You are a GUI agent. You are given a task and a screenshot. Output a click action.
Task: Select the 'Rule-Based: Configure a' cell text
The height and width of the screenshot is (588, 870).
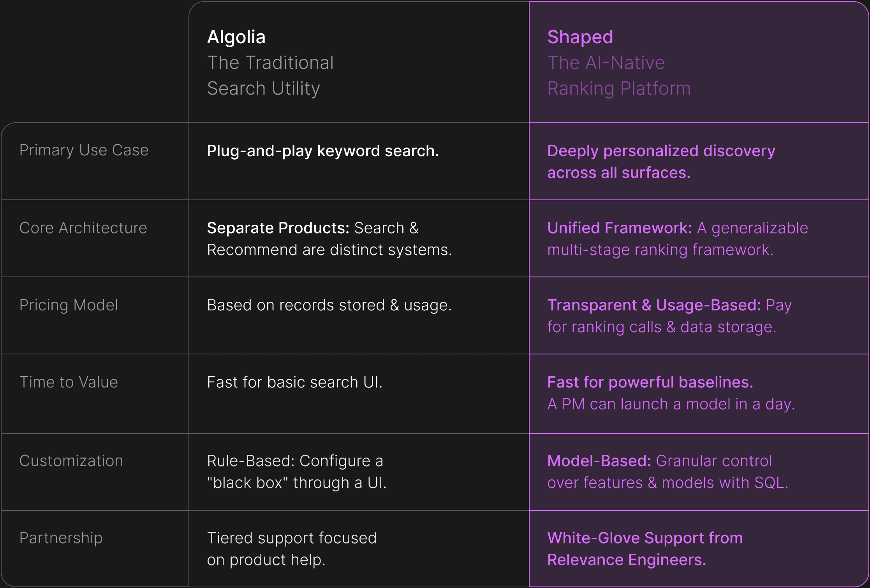click(295, 461)
